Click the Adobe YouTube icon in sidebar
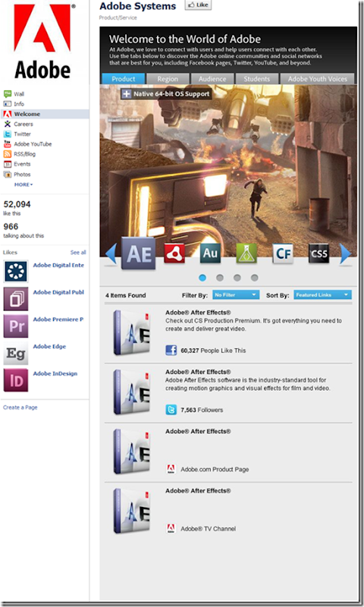The width and height of the screenshot is (364, 607). (x=8, y=144)
